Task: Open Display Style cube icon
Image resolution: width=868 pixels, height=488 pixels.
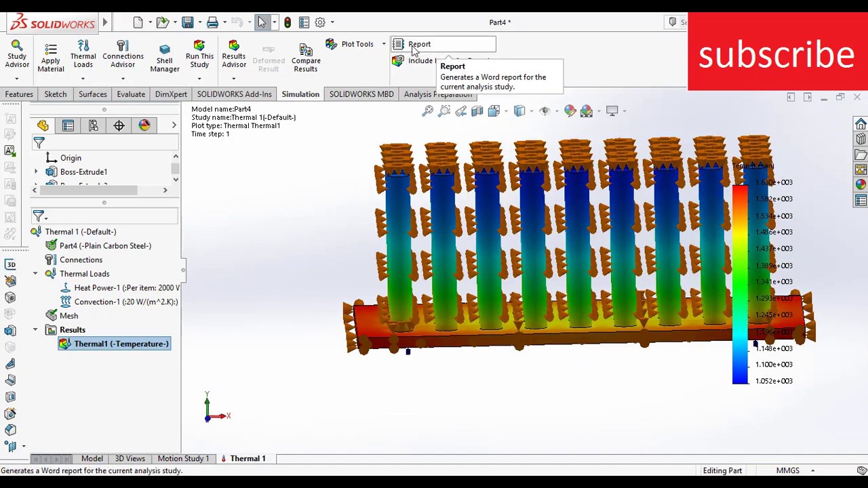Action: (x=519, y=110)
